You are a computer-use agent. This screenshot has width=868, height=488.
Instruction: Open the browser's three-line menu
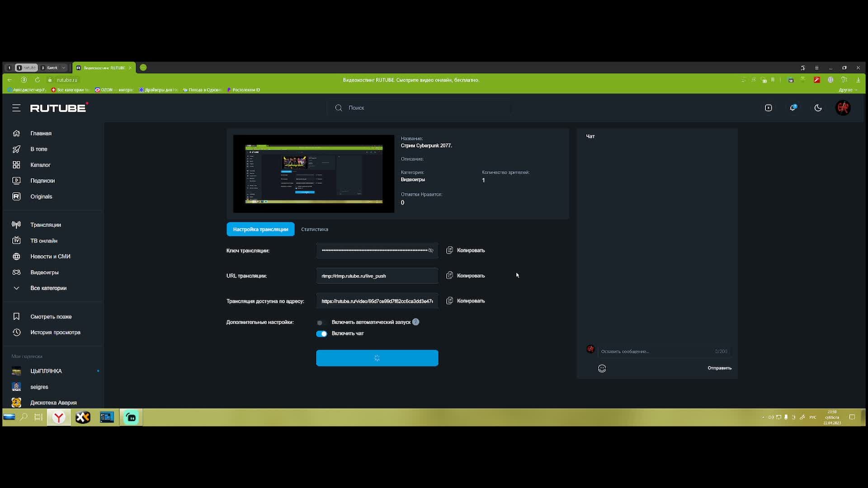(x=816, y=68)
